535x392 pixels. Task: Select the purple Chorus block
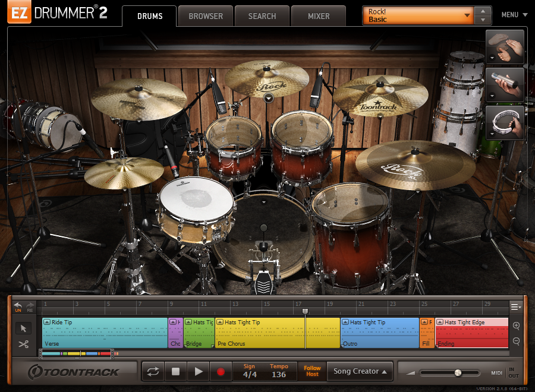click(x=176, y=333)
